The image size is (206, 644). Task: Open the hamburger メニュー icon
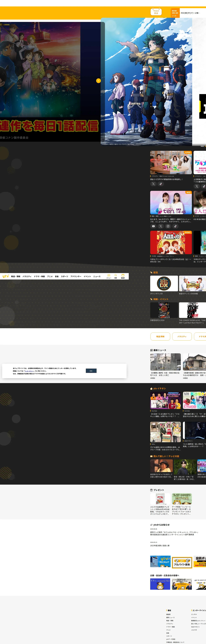click(x=109, y=276)
